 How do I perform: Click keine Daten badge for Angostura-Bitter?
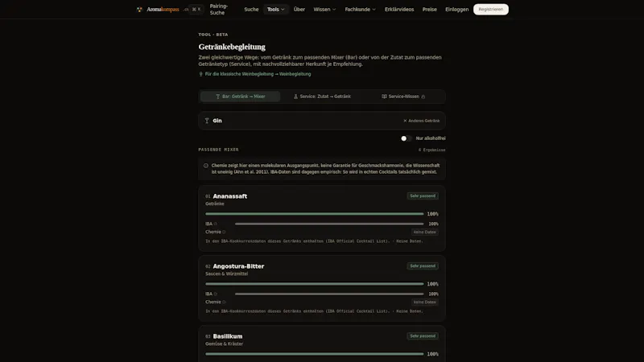pos(425,302)
